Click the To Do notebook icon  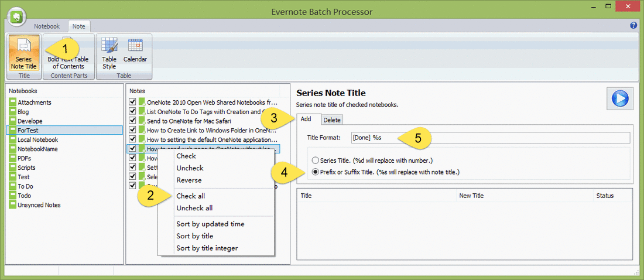click(x=12, y=186)
